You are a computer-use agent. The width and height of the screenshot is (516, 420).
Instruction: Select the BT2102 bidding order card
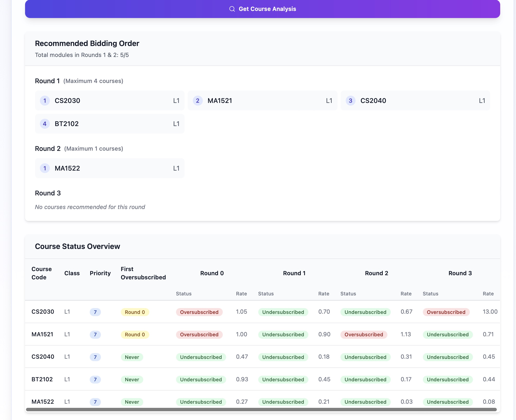(x=109, y=124)
